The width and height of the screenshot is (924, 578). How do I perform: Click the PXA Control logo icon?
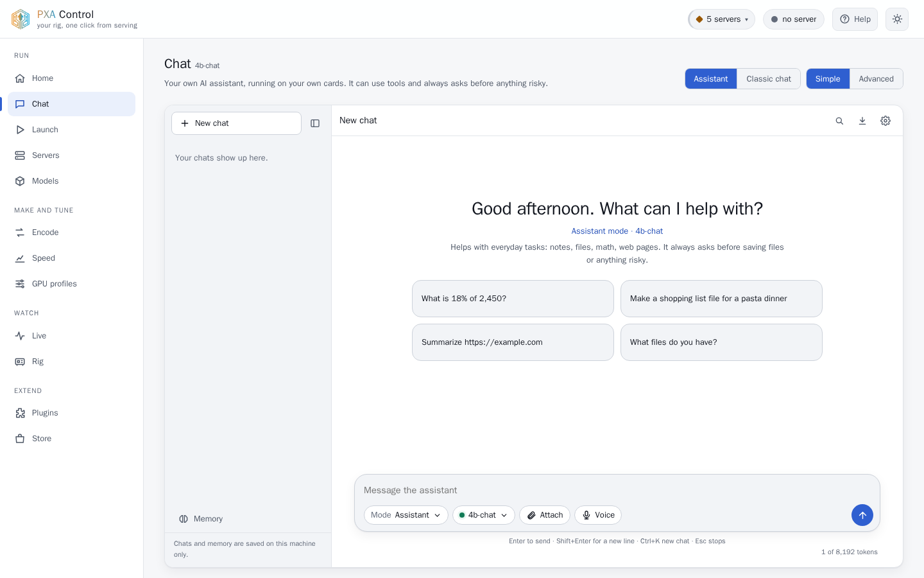[21, 19]
